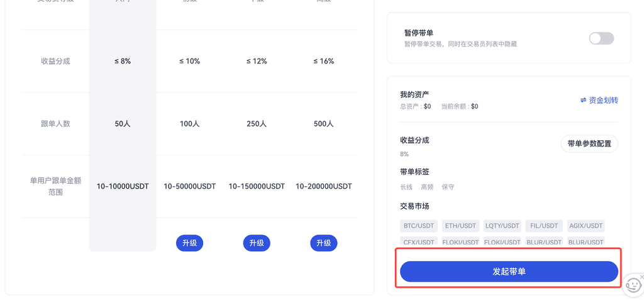
Task: Click 升级 in the ≤10% tier column
Action: (189, 243)
